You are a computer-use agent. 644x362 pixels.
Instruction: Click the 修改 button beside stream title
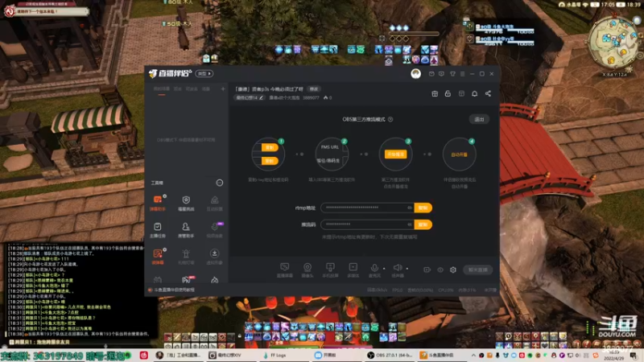(x=314, y=89)
